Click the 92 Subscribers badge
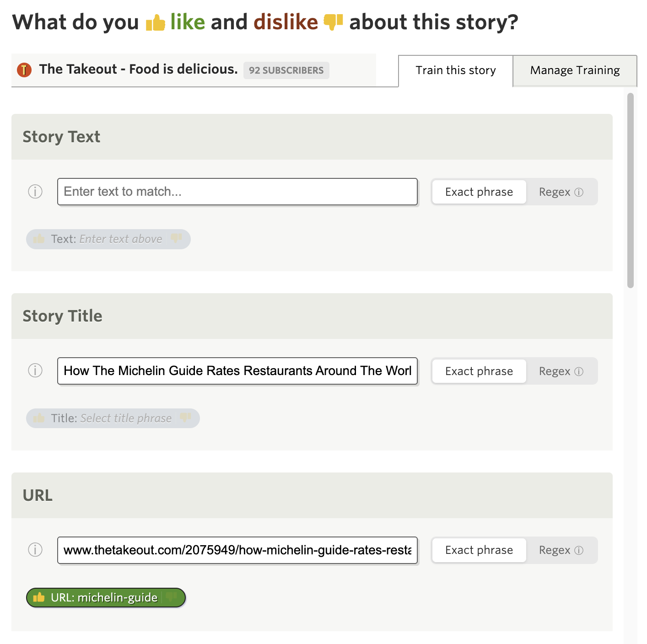 (x=286, y=70)
